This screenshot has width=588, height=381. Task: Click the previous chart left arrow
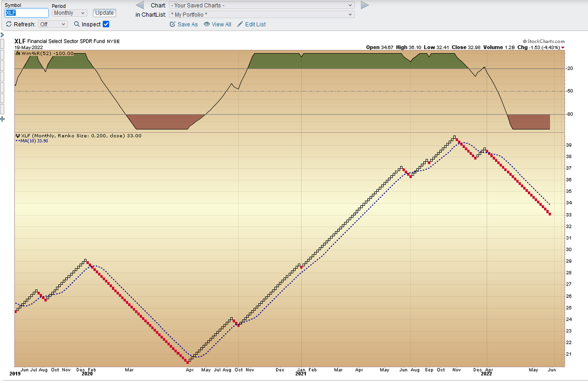coord(140,5)
